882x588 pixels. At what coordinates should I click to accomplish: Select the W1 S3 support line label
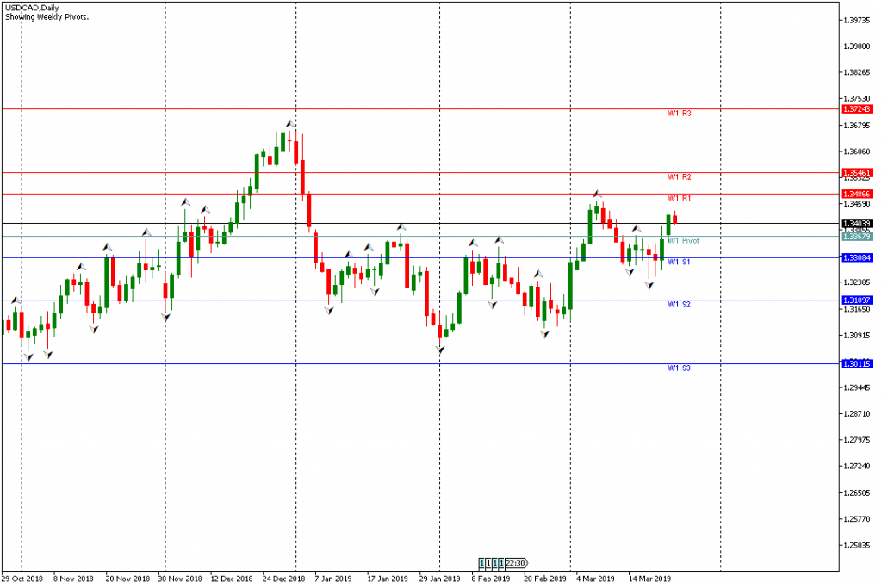pyautogui.click(x=680, y=368)
